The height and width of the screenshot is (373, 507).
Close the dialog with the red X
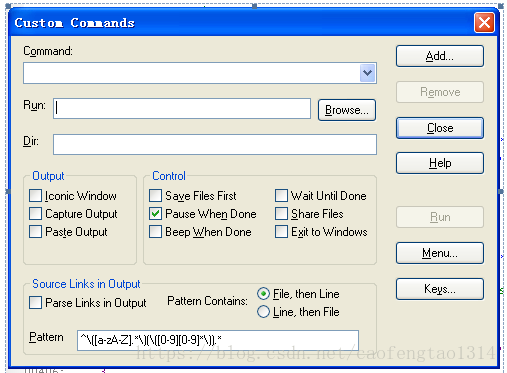click(x=484, y=23)
